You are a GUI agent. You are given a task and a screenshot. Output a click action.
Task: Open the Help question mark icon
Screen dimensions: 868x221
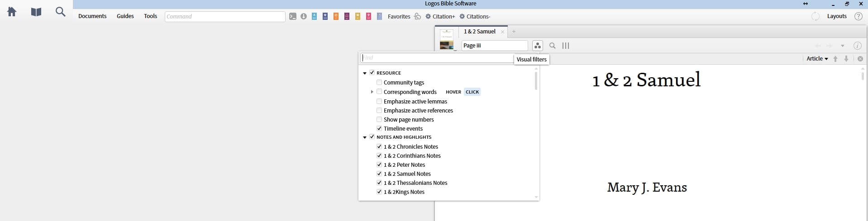(858, 16)
